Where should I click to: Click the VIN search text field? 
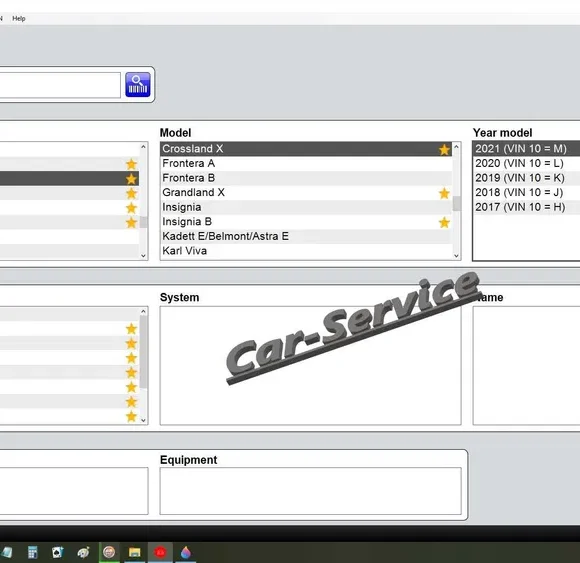pos(59,85)
